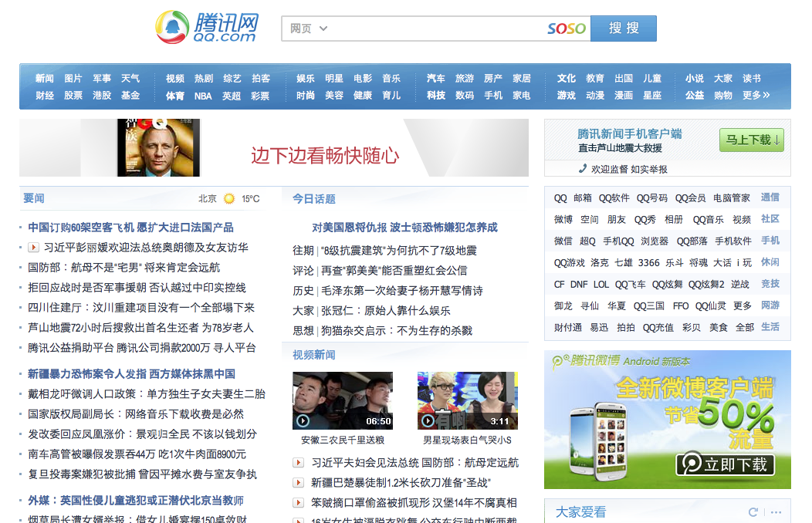Play the 安徽三农民千里送粮 video thumbnail

343,400
